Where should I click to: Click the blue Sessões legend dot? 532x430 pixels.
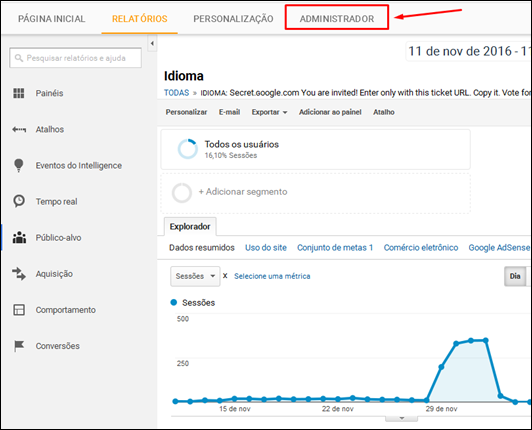pos(174,302)
